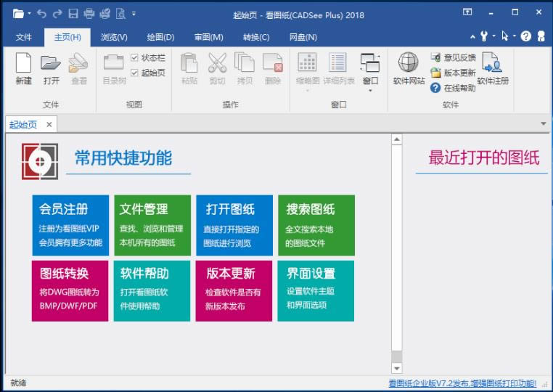Click the 软件帮助 software help tile
553x392 pixels.
click(x=152, y=291)
